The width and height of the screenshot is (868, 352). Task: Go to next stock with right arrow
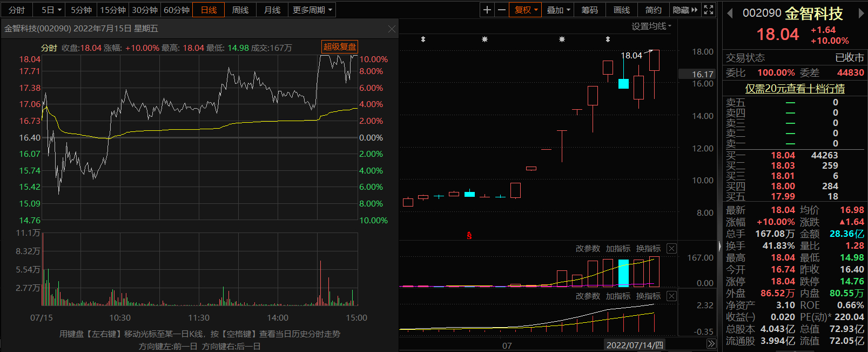pos(861,14)
